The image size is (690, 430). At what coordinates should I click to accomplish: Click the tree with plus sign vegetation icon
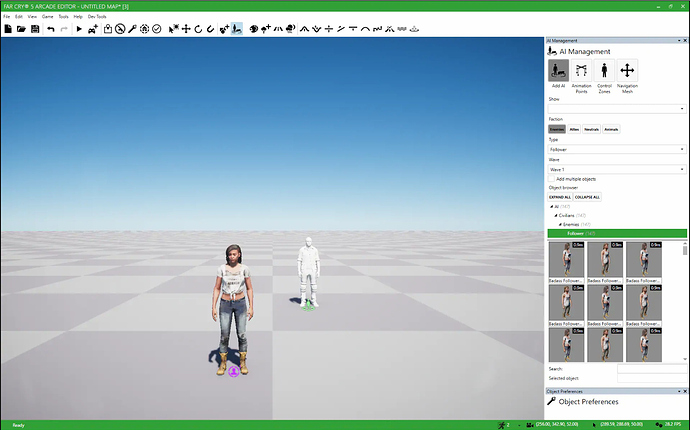(x=266, y=29)
